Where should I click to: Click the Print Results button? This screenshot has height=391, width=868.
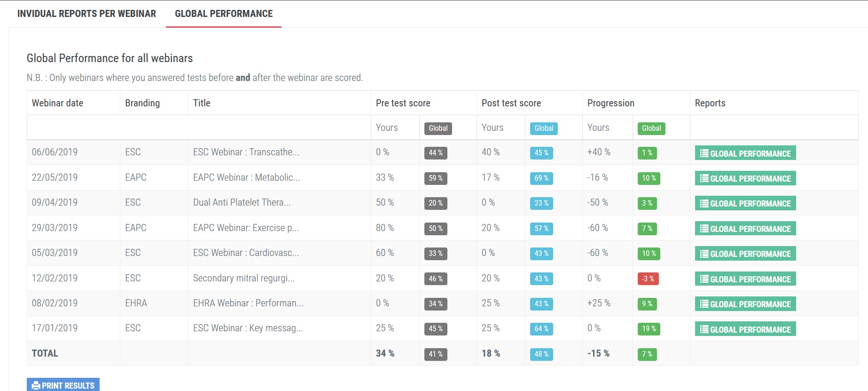tap(63, 385)
